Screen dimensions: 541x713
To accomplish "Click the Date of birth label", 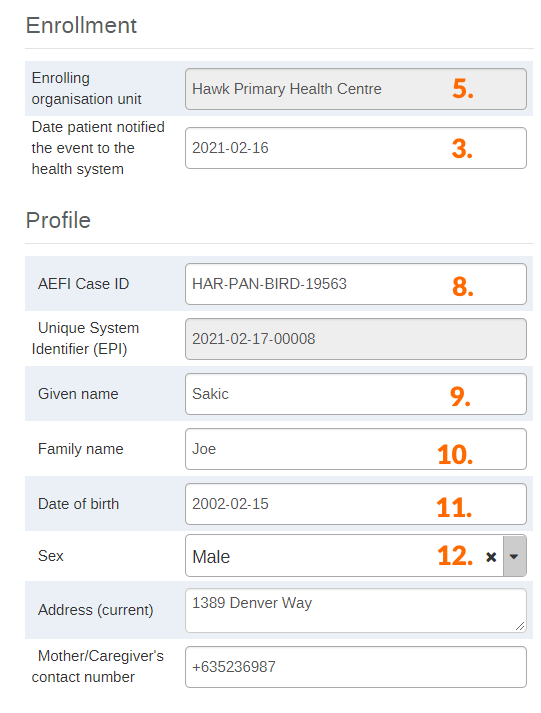I will coord(78,504).
